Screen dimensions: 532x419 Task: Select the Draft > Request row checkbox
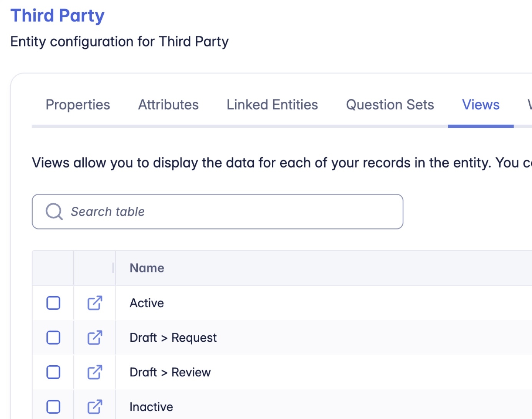click(x=53, y=338)
